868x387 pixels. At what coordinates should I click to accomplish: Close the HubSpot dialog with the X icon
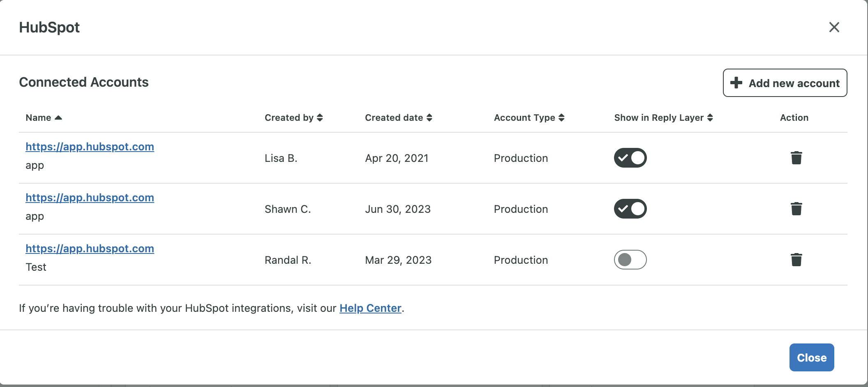pyautogui.click(x=834, y=27)
